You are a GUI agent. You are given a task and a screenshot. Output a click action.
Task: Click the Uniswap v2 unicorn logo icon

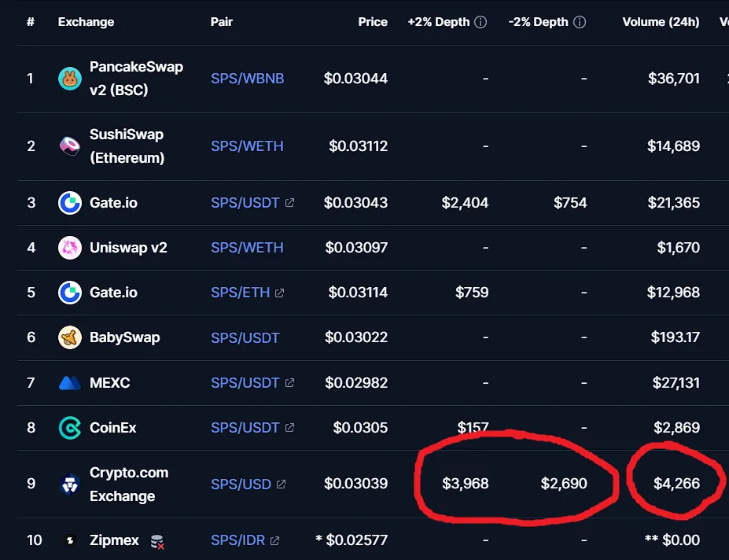point(70,248)
